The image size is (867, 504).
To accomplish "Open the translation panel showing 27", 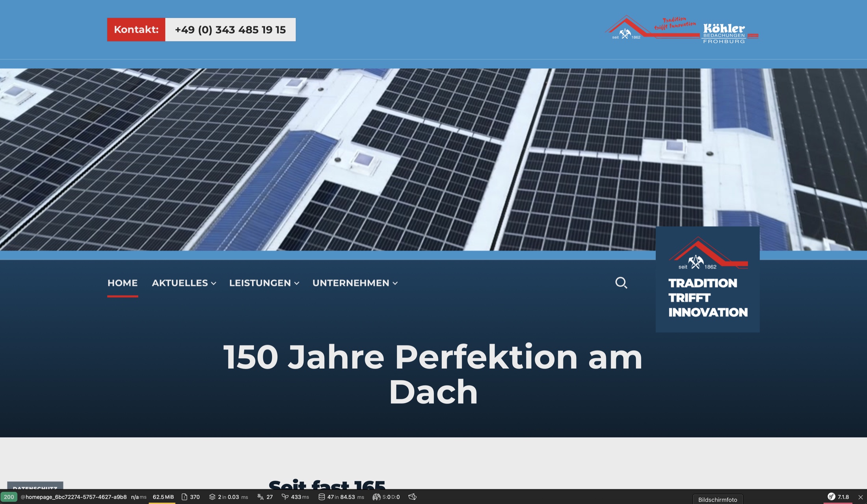I will tap(265, 497).
